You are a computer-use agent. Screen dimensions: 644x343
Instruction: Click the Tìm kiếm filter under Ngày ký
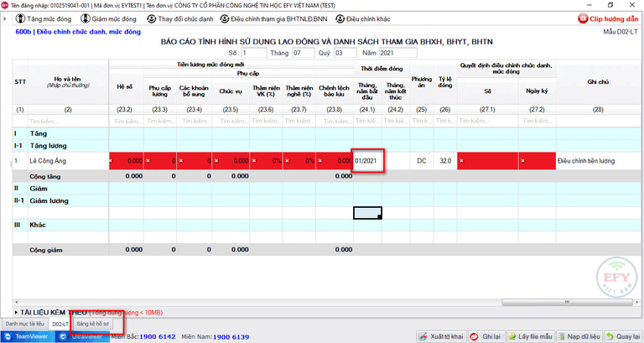point(537,121)
